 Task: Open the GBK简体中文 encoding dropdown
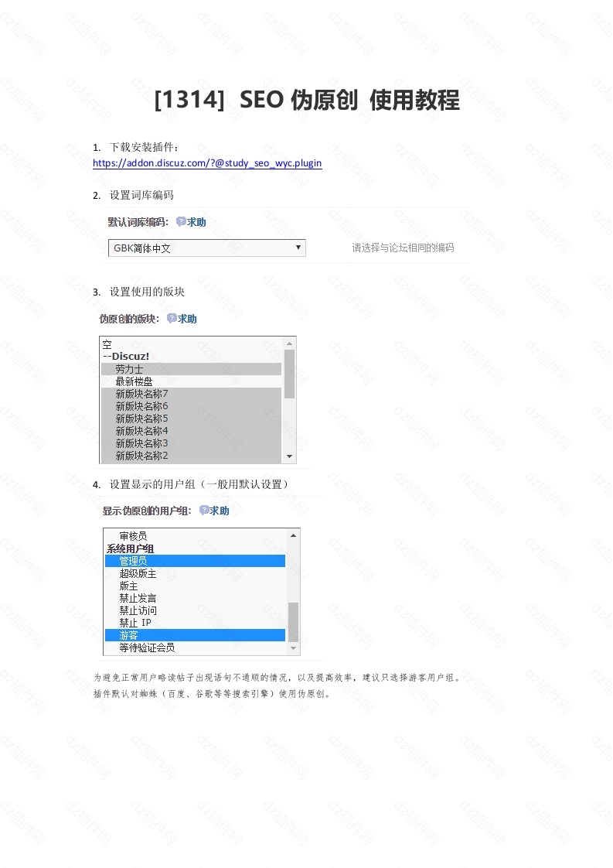(206, 248)
